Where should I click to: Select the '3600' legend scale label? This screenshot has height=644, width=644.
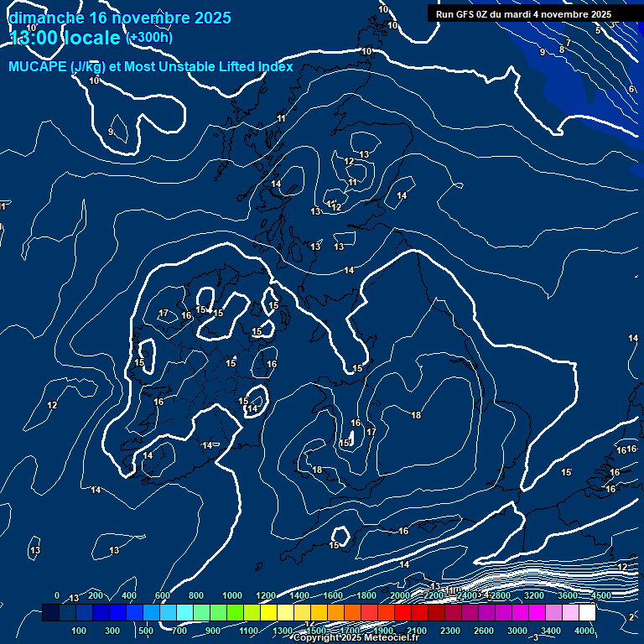pyautogui.click(x=568, y=595)
